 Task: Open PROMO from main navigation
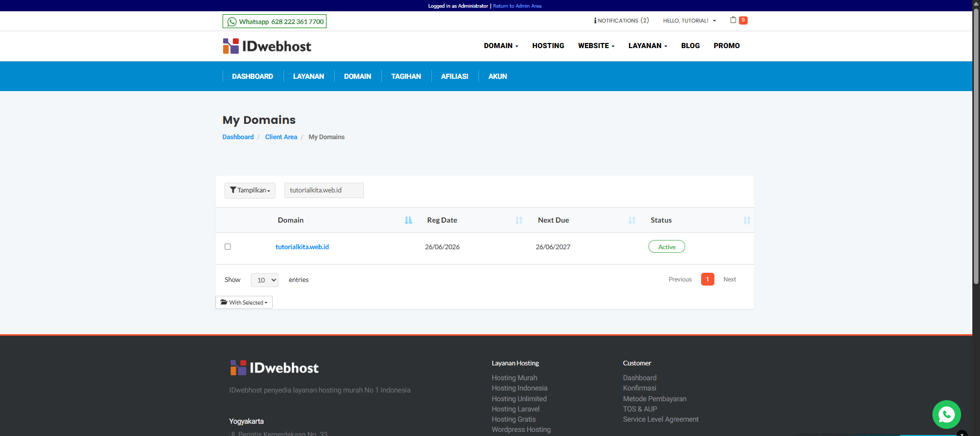[727, 46]
